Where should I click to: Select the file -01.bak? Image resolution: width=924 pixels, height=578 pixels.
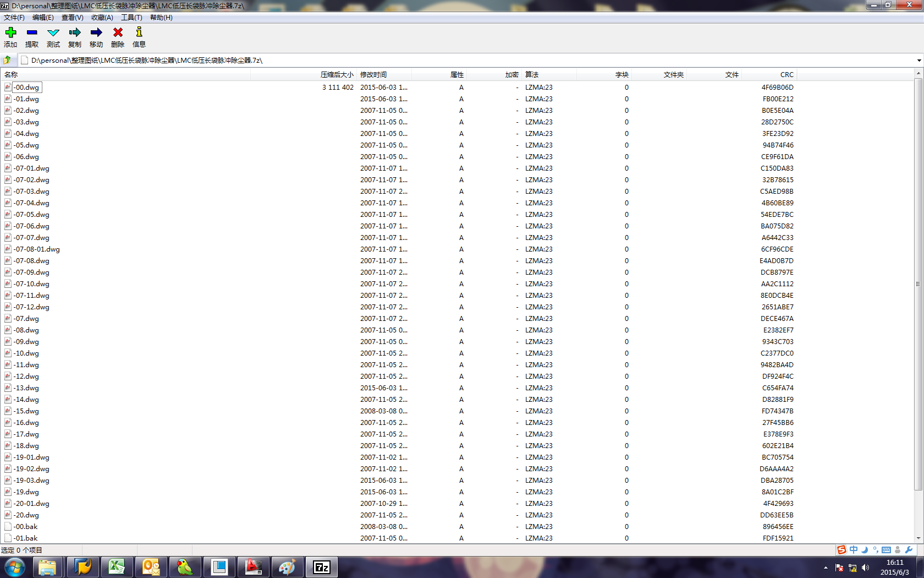pyautogui.click(x=26, y=538)
